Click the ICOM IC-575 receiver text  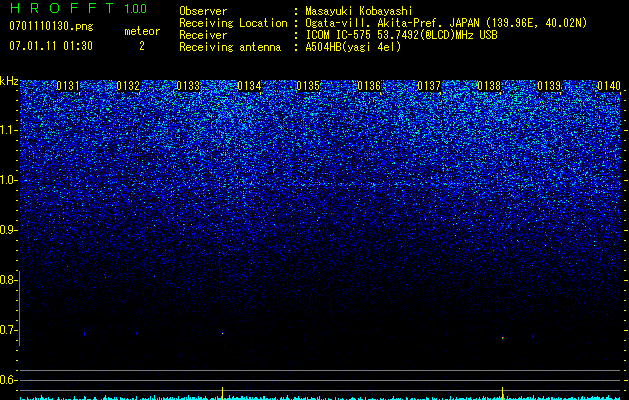click(x=401, y=35)
